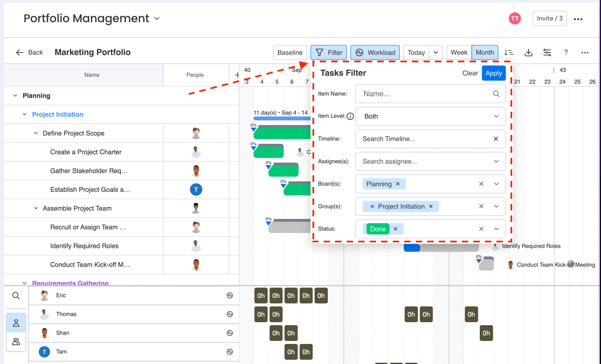The height and width of the screenshot is (364, 601).
Task: Click the green Define Project Scope bar
Action: [283, 133]
